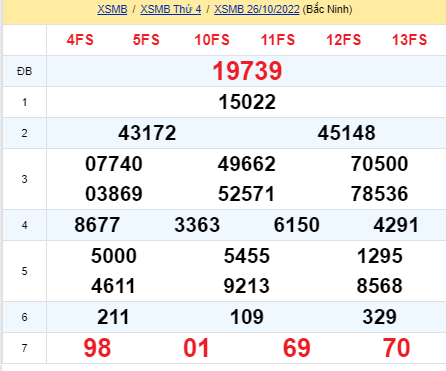Select seventh prize number 98

[97, 348]
